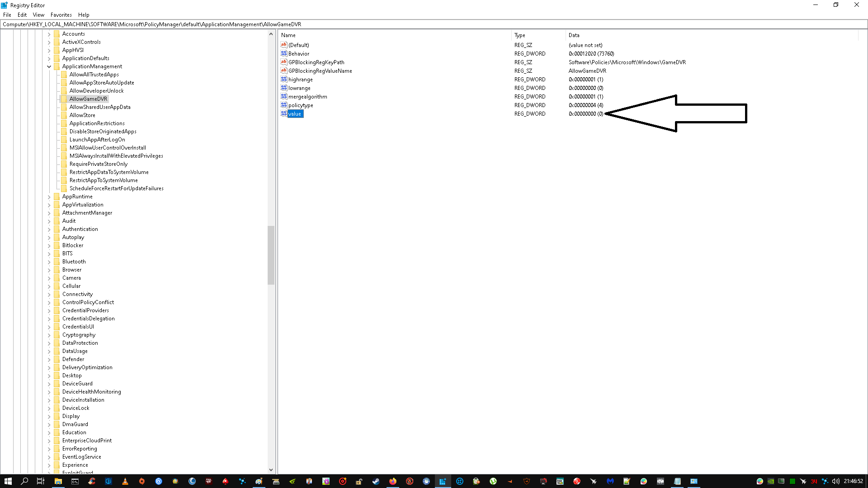Expand the DeviceGuard registry key

tap(49, 384)
